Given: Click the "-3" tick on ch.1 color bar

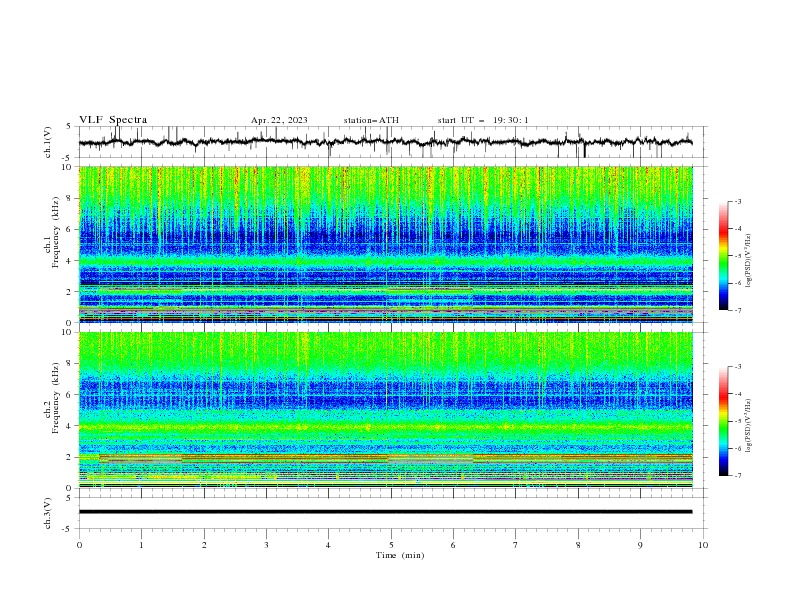Looking at the screenshot, I should (x=737, y=201).
